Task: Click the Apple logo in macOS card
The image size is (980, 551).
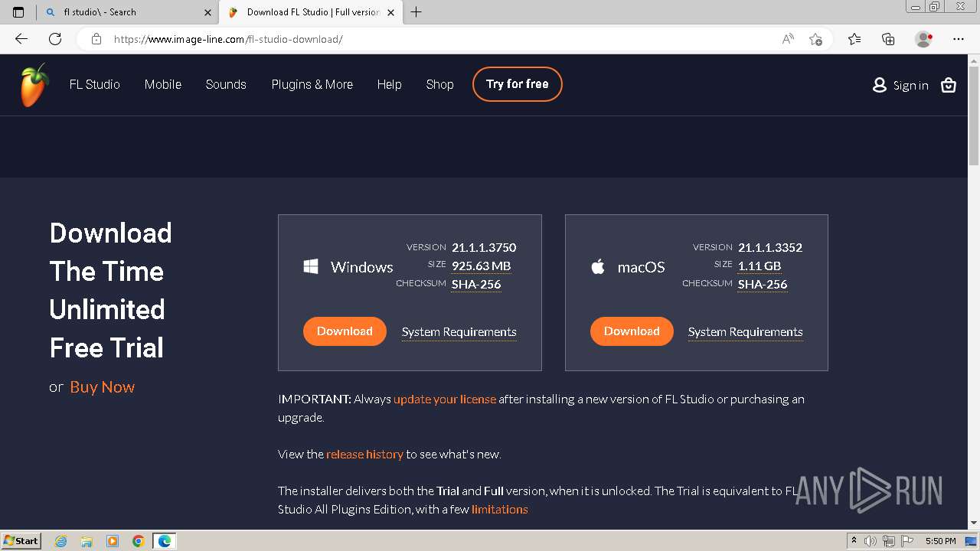Action: point(598,266)
